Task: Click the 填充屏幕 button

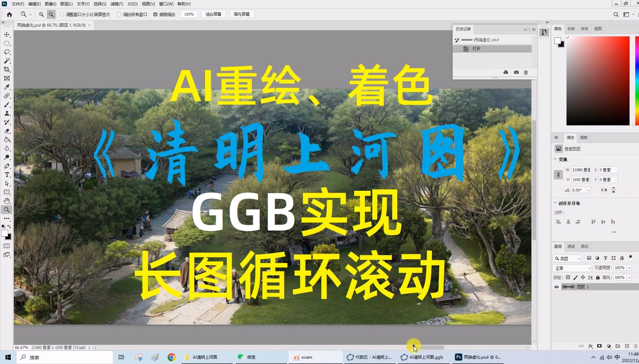Action: coord(242,14)
